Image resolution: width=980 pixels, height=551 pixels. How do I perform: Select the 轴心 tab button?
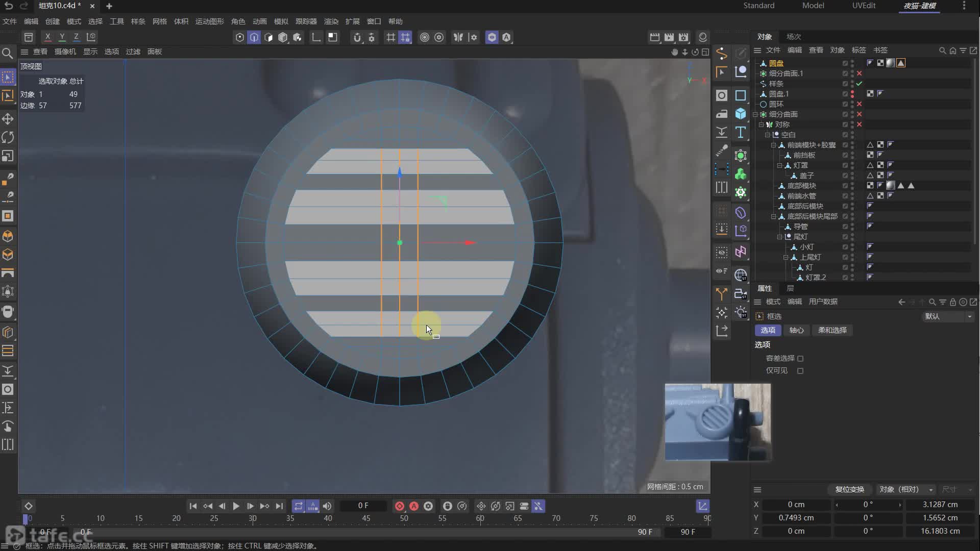click(796, 330)
